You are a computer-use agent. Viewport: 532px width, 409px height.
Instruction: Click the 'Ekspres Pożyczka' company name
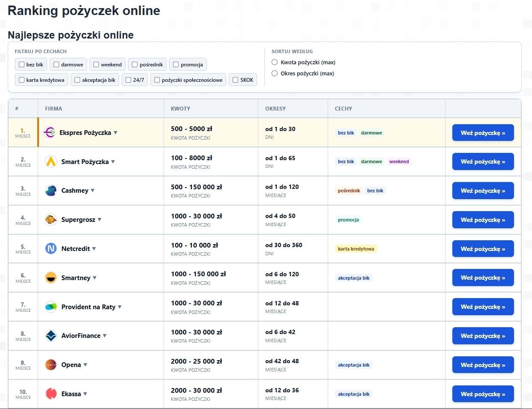[x=85, y=133]
